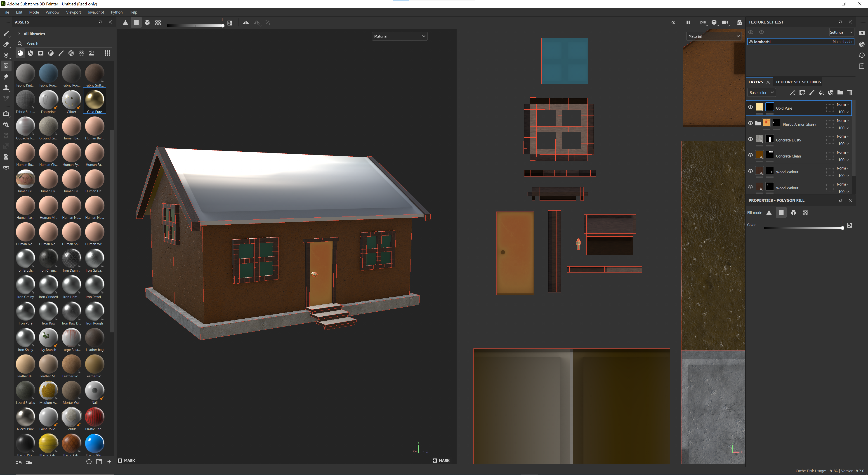Open the Base color channel dropdown

pos(761,93)
